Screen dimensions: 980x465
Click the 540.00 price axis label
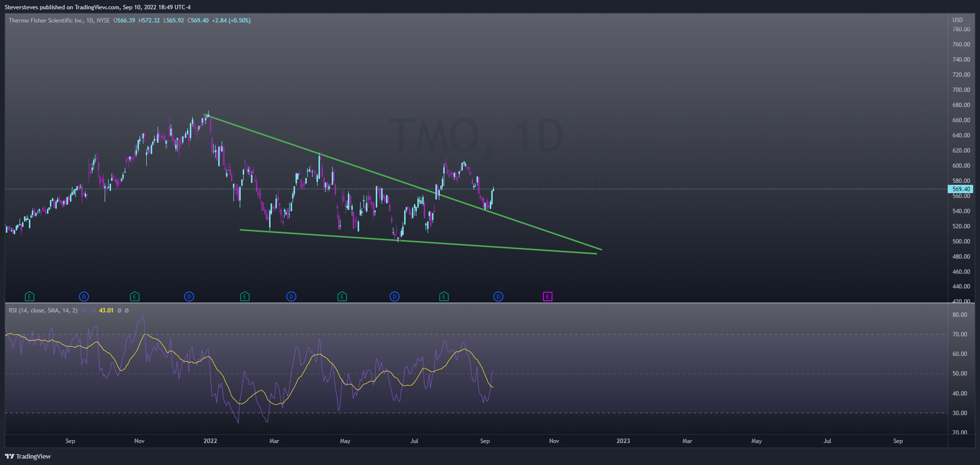pyautogui.click(x=961, y=211)
